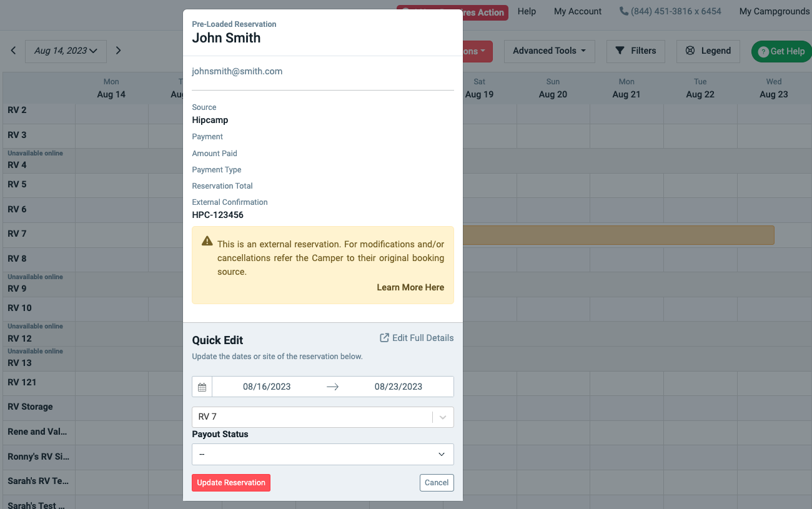The width and height of the screenshot is (812, 509).
Task: Click the Legend button
Action: 708,51
